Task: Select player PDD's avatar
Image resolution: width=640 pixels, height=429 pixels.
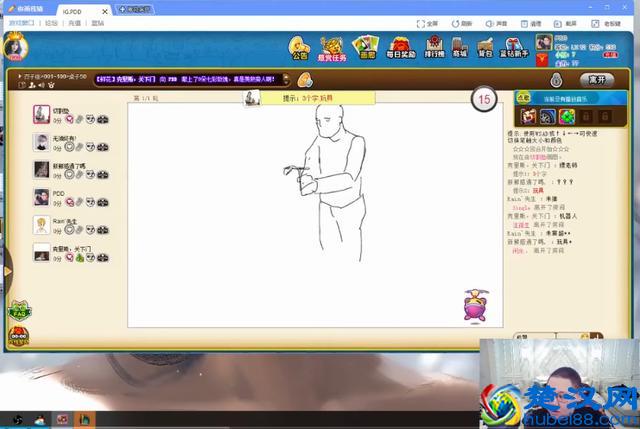Action: 41,197
